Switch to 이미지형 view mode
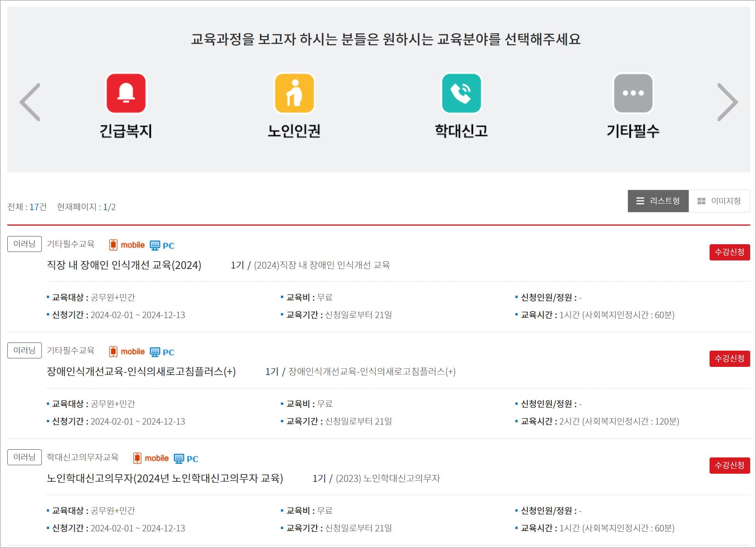Viewport: 756px width, 548px height. 719,201
